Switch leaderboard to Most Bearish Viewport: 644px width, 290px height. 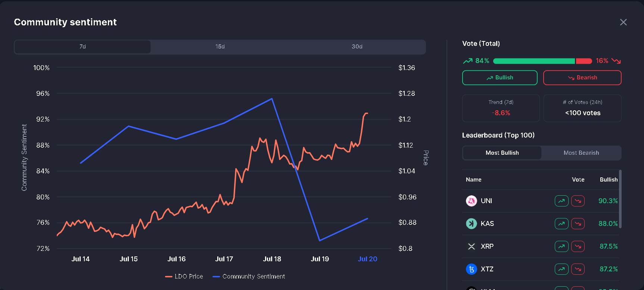(581, 153)
